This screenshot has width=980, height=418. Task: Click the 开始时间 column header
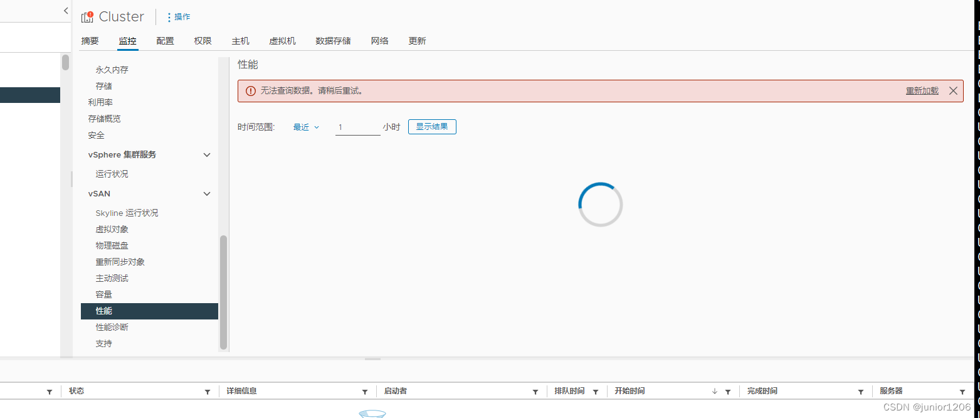pos(630,391)
